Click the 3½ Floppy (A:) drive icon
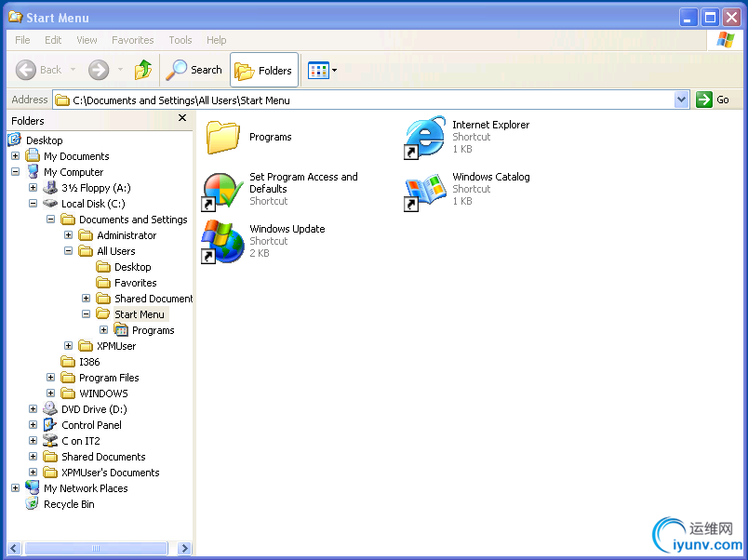This screenshot has width=748, height=560. tap(50, 188)
